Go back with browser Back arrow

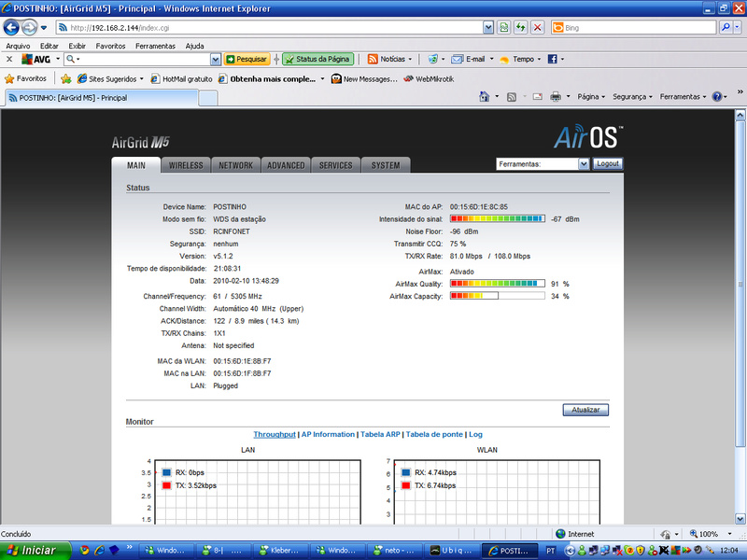11,28
